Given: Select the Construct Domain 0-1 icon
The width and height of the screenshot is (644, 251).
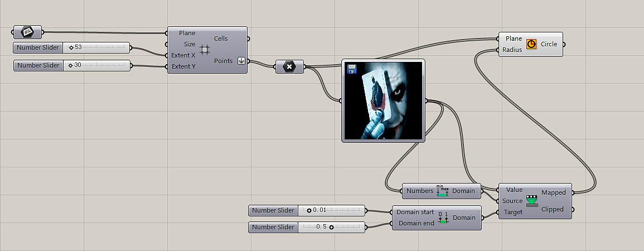Looking at the screenshot, I should [x=443, y=218].
